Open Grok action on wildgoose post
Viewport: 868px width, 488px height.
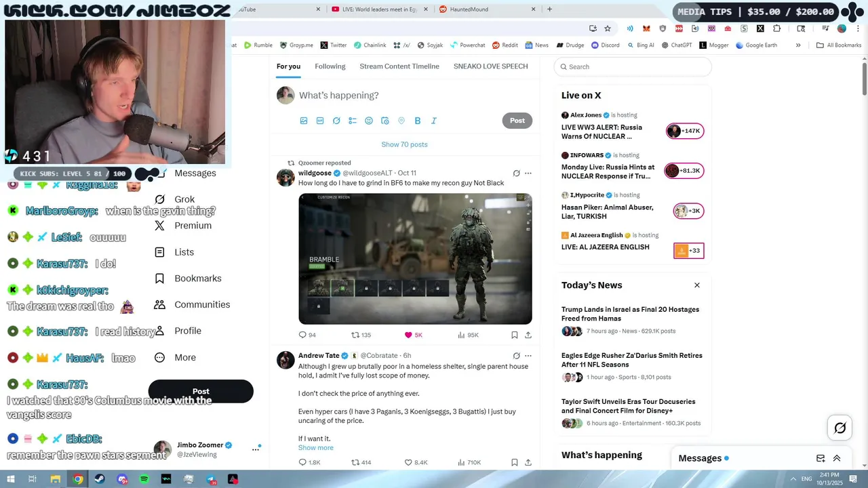click(516, 174)
